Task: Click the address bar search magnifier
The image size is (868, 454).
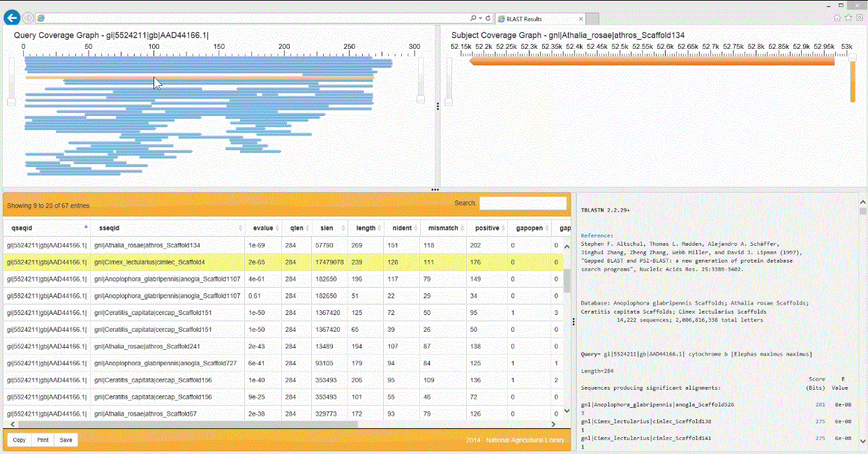Action: [x=474, y=18]
